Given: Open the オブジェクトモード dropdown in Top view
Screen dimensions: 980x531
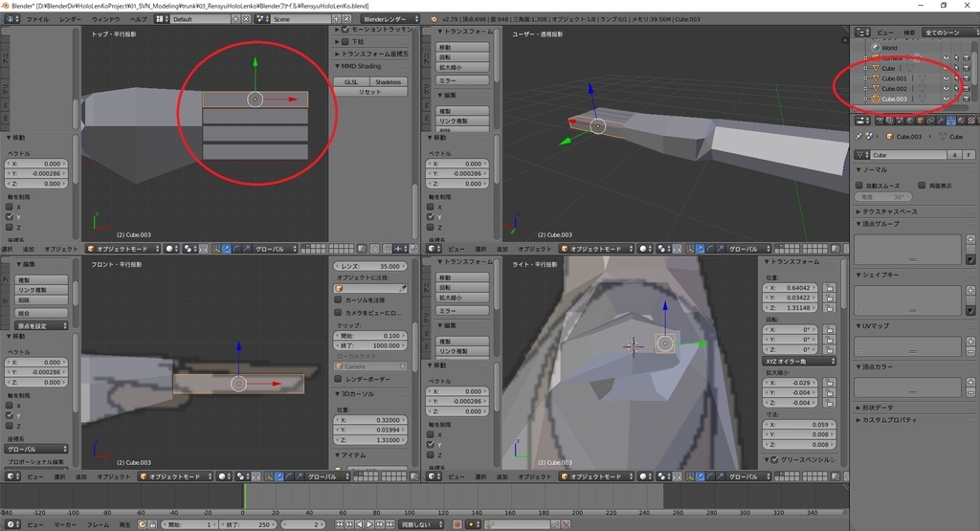Looking at the screenshot, I should click(122, 249).
